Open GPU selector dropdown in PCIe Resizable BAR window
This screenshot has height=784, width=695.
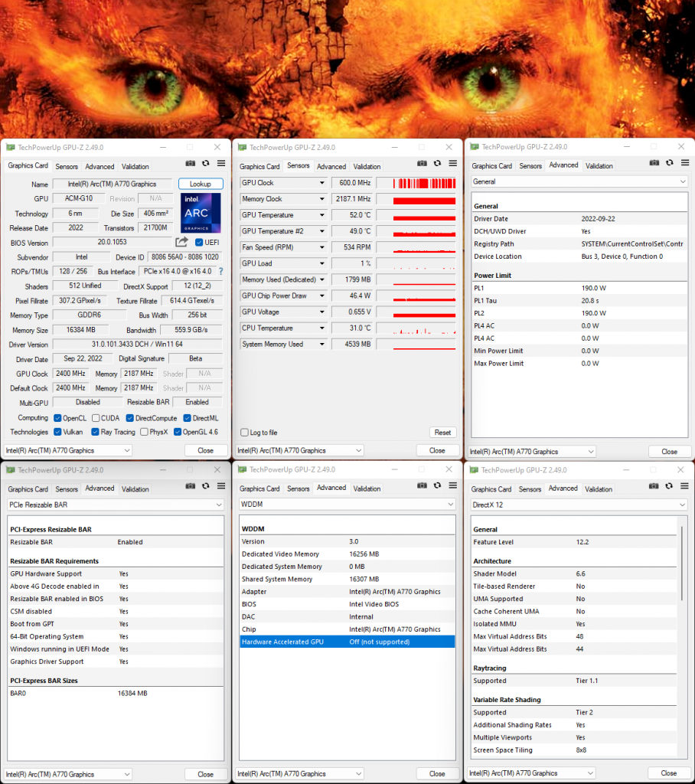[x=68, y=774]
